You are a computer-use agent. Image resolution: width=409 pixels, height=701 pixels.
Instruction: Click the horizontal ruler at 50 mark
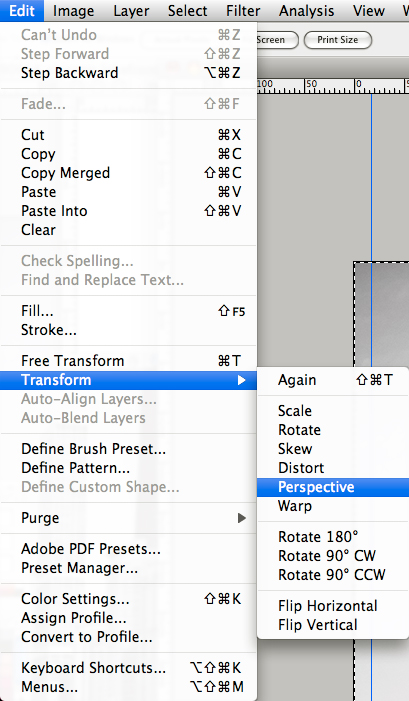pos(312,86)
